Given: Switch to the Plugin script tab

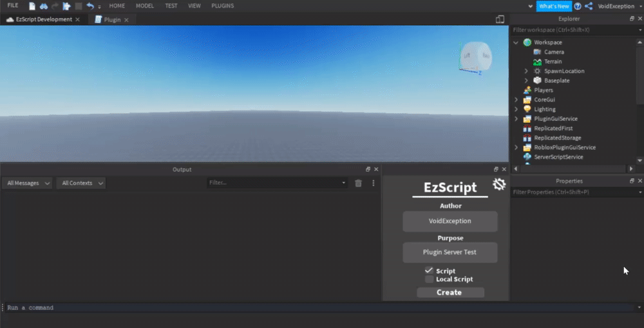Looking at the screenshot, I should pyautogui.click(x=111, y=20).
